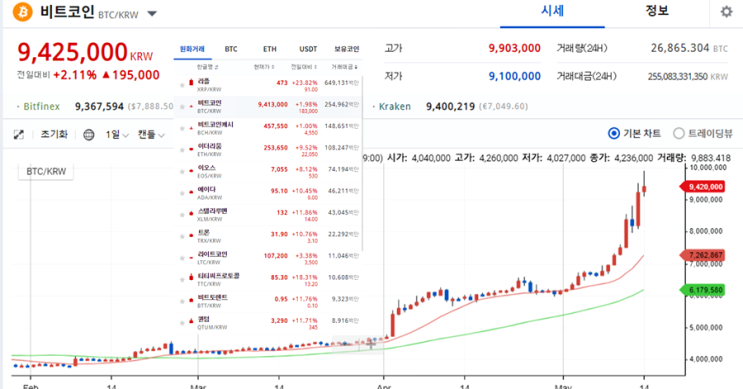
Task: Click the 고가 9,903,000 value
Action: point(514,48)
